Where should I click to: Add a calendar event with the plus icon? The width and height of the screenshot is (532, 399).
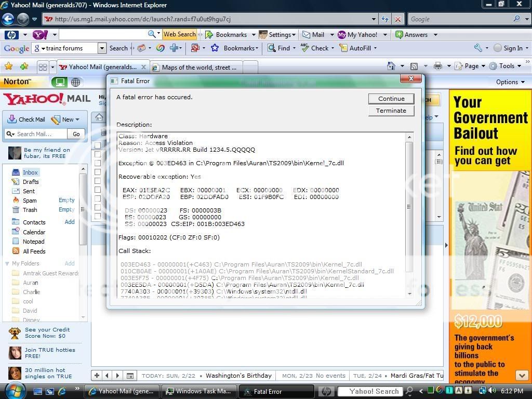(x=97, y=376)
